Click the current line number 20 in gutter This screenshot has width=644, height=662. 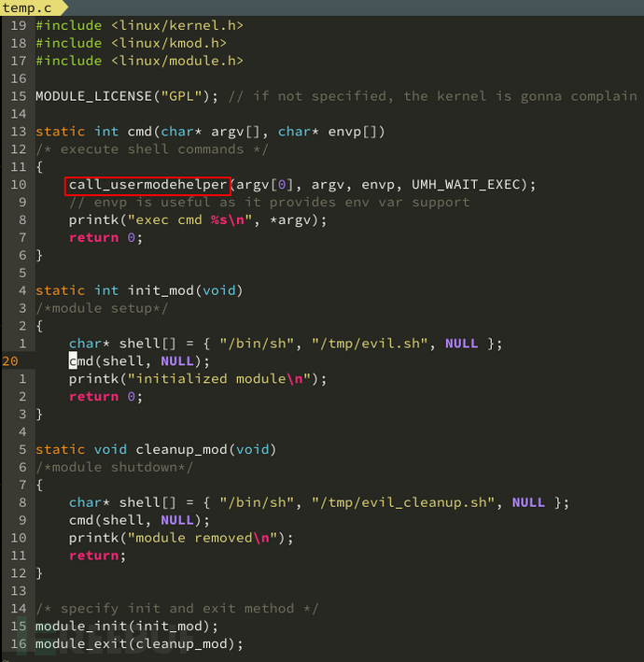coord(10,362)
